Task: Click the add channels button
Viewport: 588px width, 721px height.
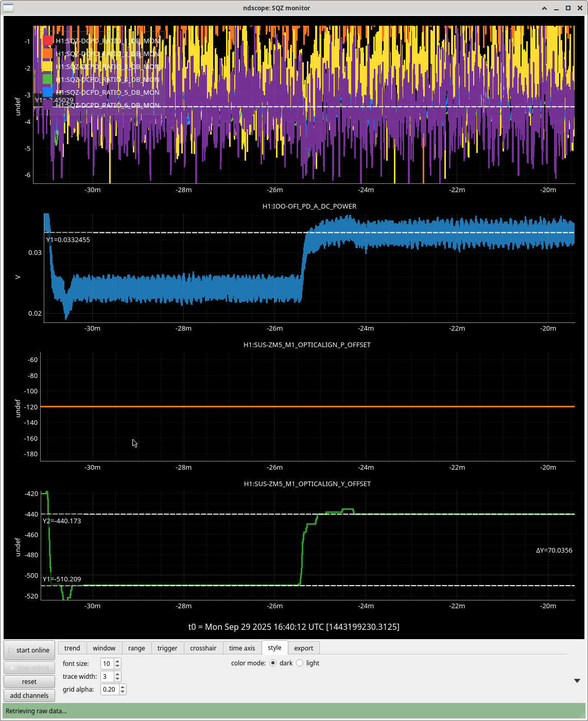Action: tap(29, 695)
